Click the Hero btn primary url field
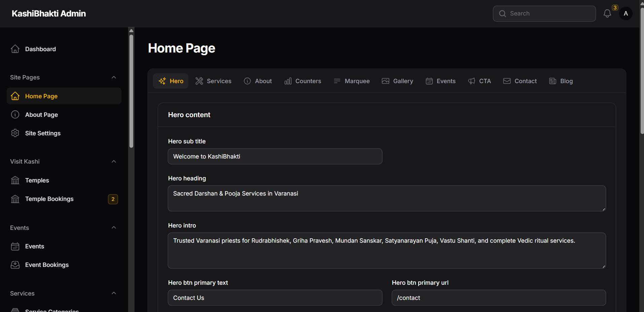The width and height of the screenshot is (644, 312). 499,298
